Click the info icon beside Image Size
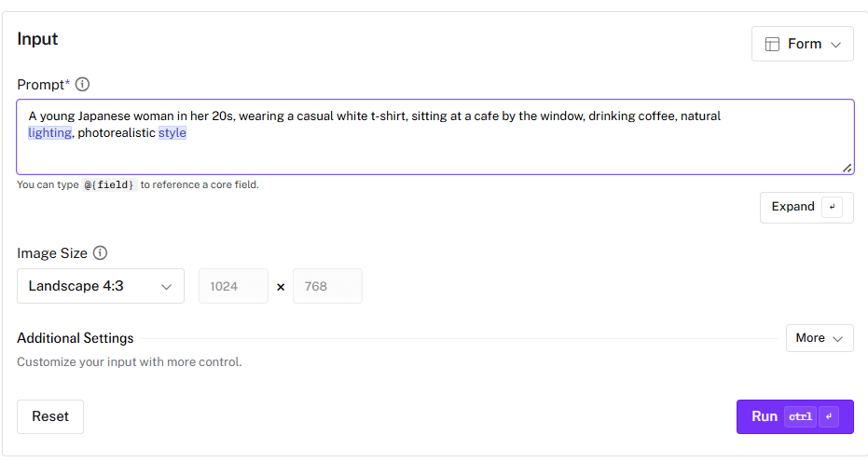The height and width of the screenshot is (462, 868). (101, 253)
